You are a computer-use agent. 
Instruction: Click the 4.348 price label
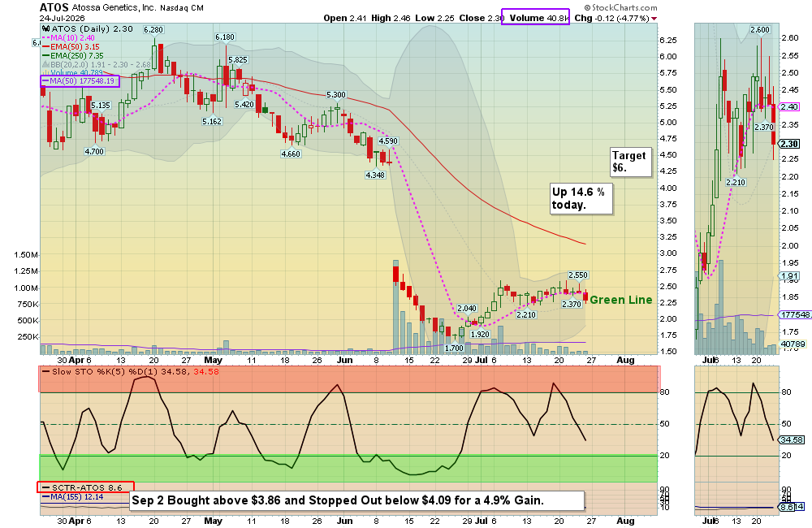375,175
